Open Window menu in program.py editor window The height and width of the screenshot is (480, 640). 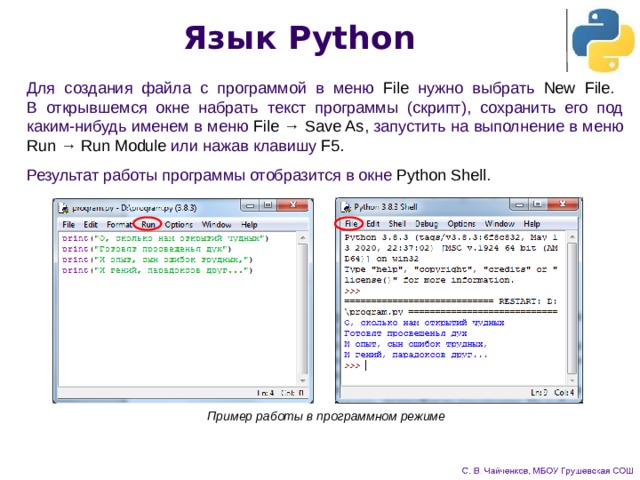(x=216, y=224)
